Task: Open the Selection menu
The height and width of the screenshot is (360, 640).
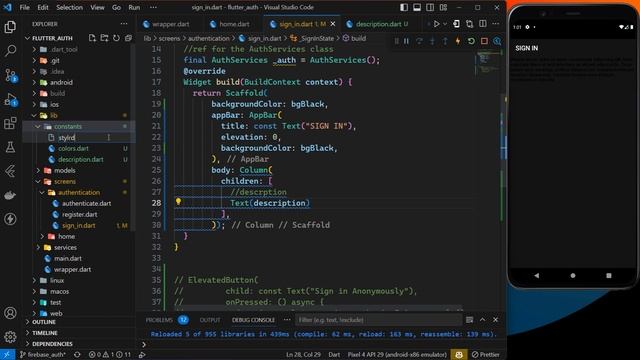Action: 69,7
